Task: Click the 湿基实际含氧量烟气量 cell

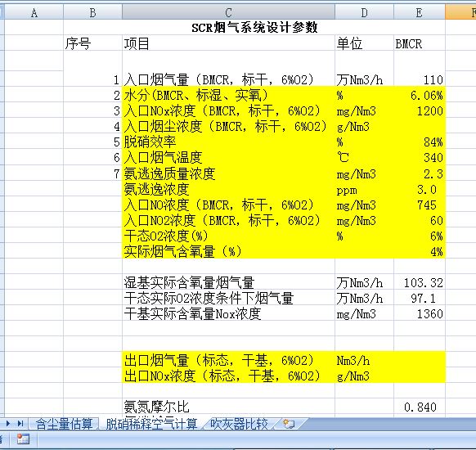Action: (x=228, y=282)
